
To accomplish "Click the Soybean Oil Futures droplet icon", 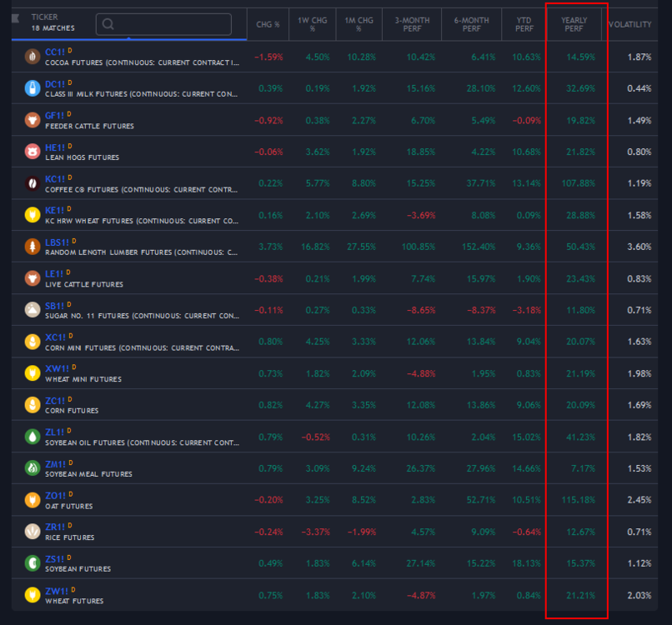I will tap(32, 437).
